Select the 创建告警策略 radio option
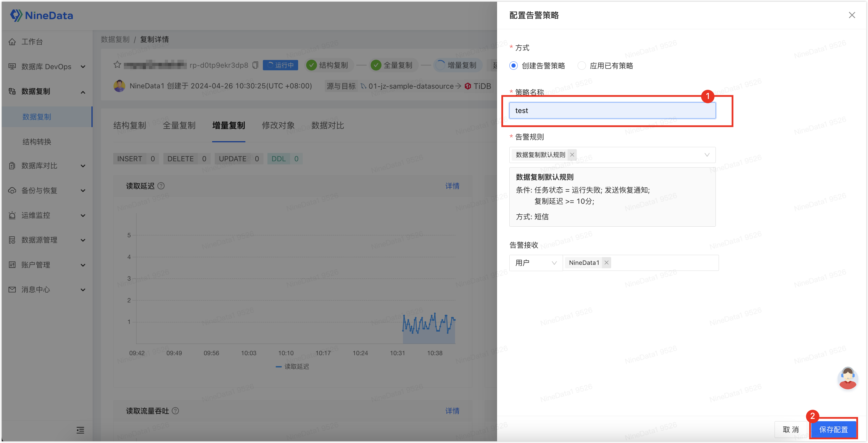This screenshot has width=868, height=443. [513, 66]
